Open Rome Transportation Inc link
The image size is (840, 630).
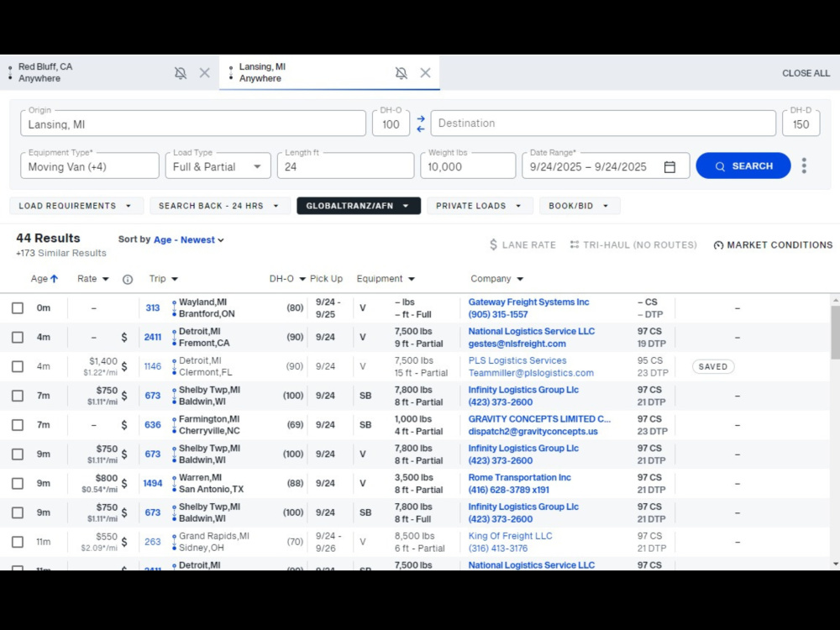click(520, 477)
